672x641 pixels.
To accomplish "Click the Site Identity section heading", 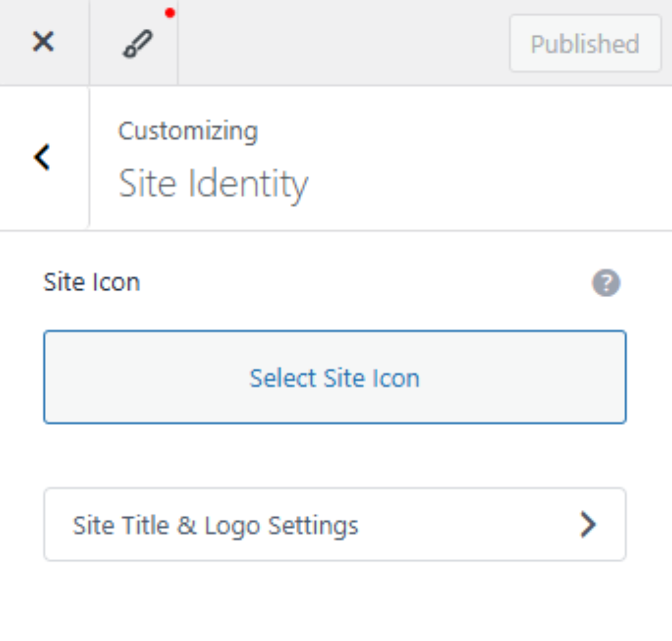I will pos(213,184).
